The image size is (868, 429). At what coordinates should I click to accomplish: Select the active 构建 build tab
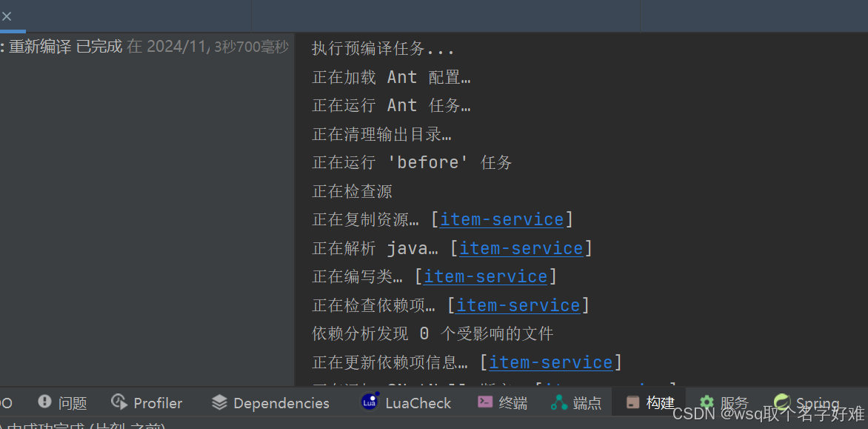[x=658, y=402]
